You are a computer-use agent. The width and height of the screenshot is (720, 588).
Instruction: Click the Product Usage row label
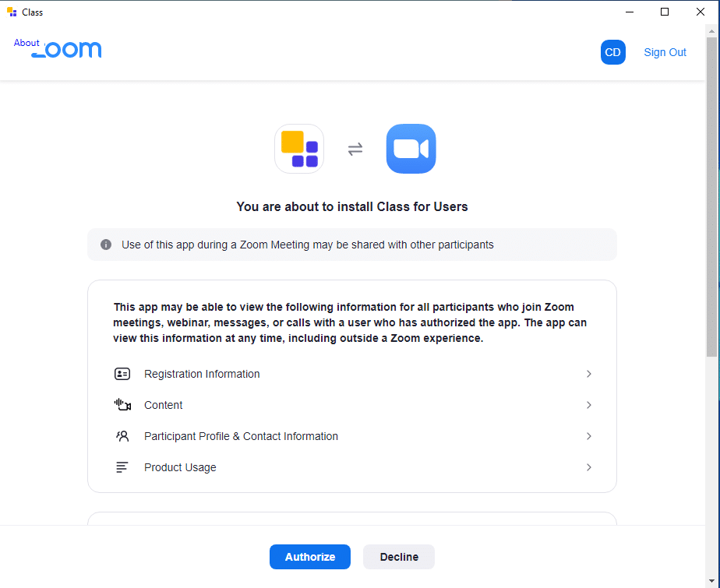(x=180, y=467)
